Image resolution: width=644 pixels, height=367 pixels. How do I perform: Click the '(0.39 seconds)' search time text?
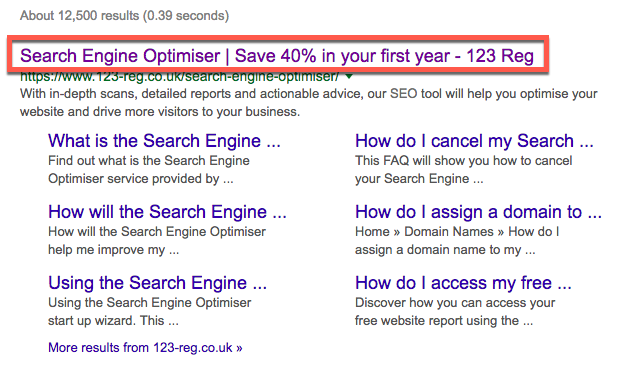coord(186,16)
